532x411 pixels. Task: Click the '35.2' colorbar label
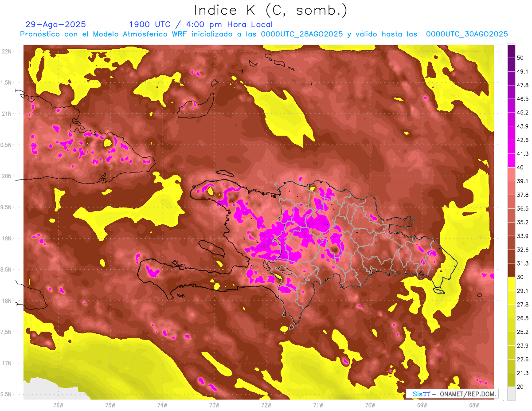(x=522, y=222)
